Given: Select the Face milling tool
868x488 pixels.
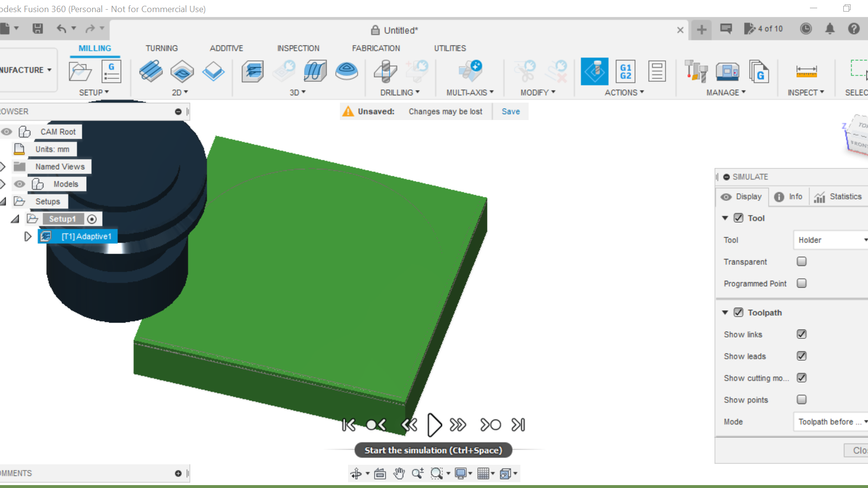Looking at the screenshot, I should click(x=213, y=71).
